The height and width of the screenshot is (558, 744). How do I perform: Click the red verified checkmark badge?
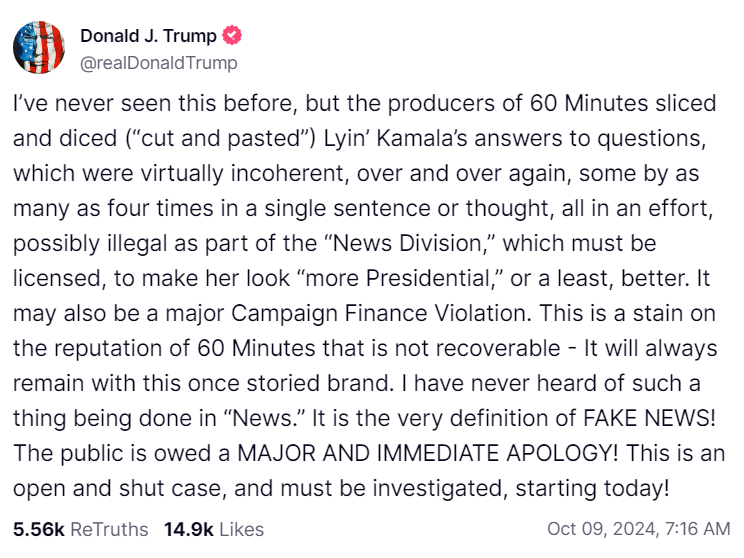(232, 37)
